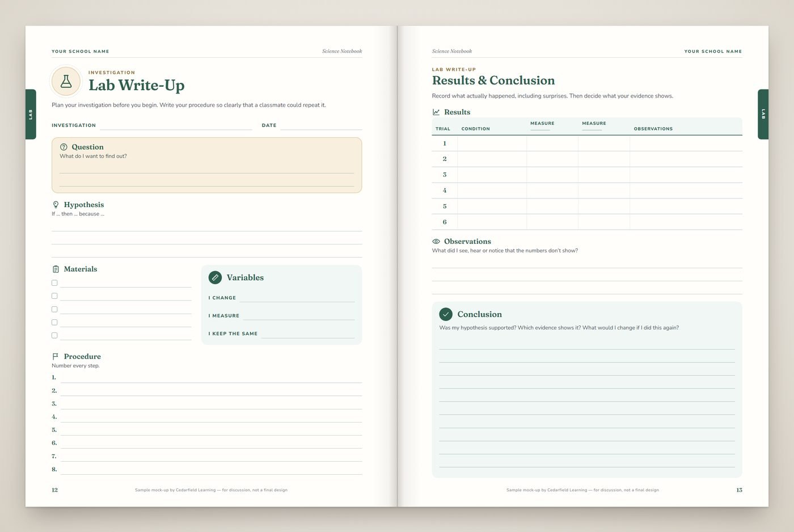Click the "What do I want to find out?" prompt
This screenshot has height=532, width=794.
click(x=93, y=156)
